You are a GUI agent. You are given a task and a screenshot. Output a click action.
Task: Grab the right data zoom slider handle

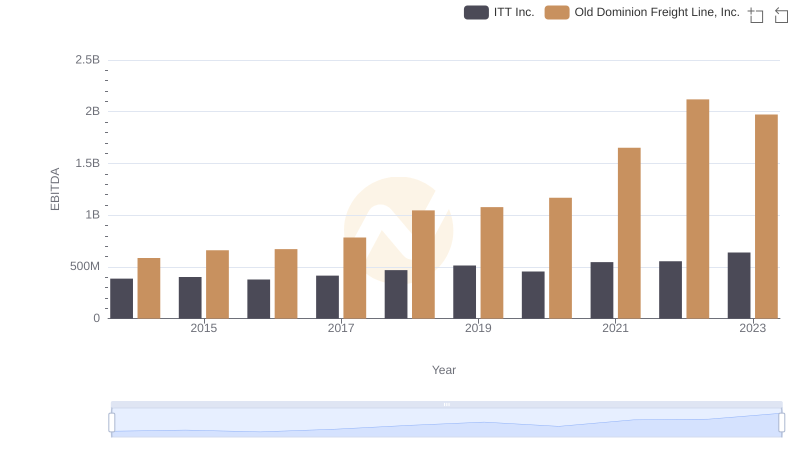click(x=781, y=422)
